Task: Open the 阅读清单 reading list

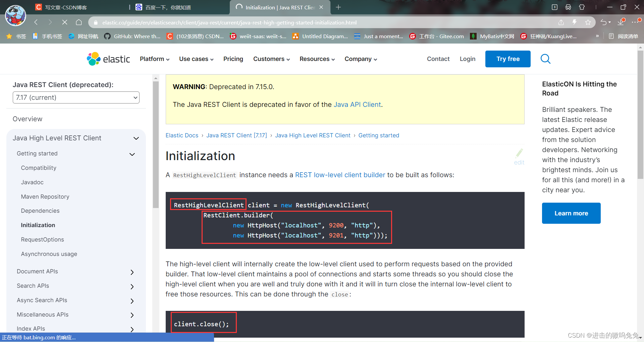Action: (x=624, y=36)
